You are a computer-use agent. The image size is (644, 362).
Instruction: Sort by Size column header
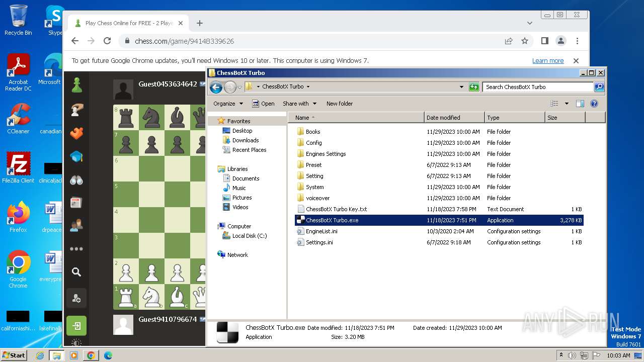click(x=566, y=118)
